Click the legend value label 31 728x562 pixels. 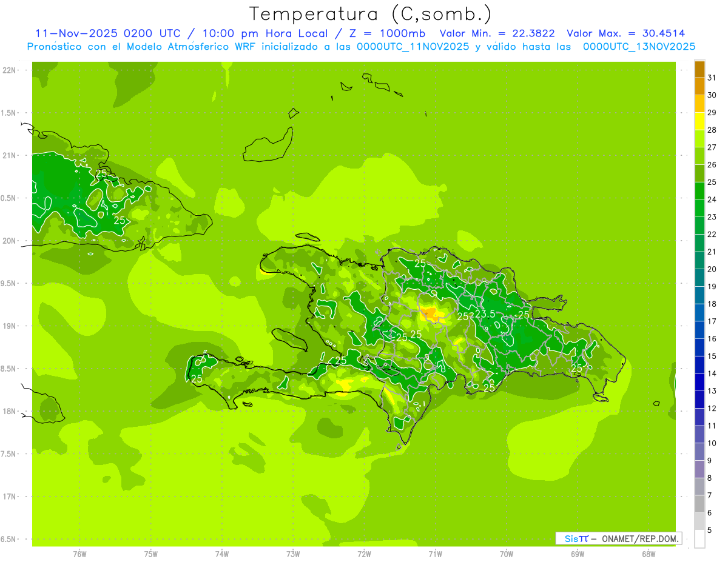[712, 77]
